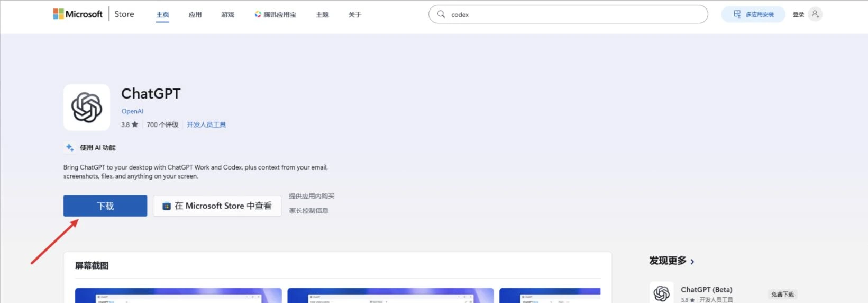Screen dimensions: 868x303
Task: Open the second screenshot thumbnail
Action: coord(390,296)
